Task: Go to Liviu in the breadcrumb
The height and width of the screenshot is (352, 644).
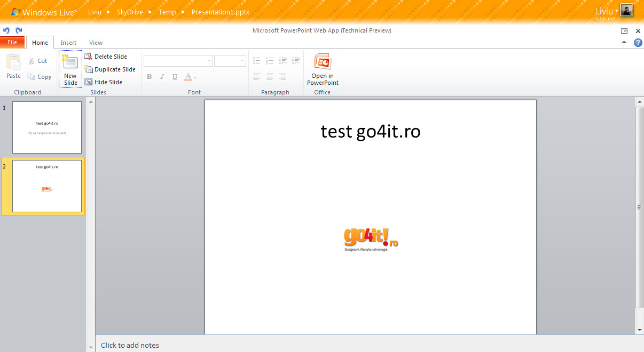Action: pos(95,12)
